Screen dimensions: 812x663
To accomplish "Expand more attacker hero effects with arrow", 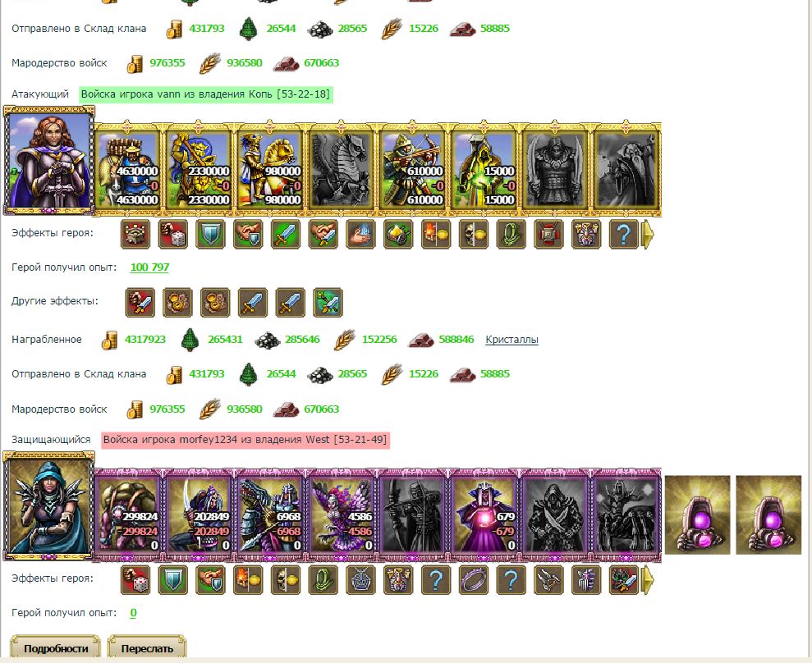I will click(648, 235).
